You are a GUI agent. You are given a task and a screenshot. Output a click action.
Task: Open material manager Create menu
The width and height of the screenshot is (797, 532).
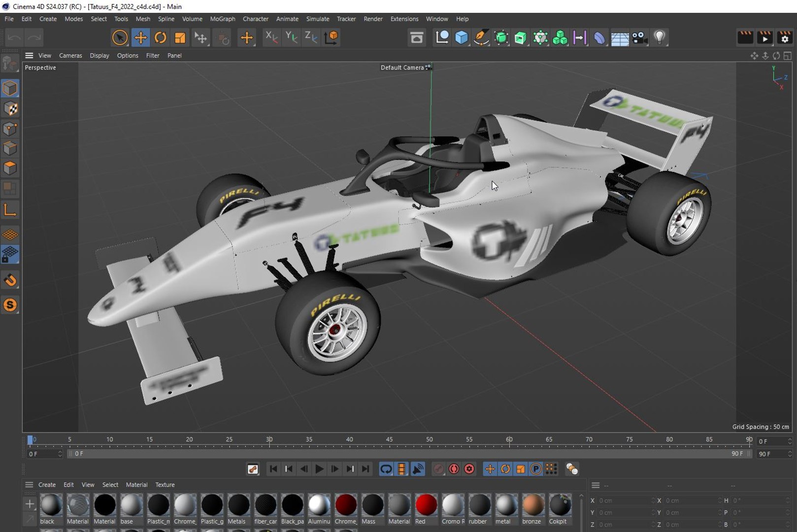[47, 485]
